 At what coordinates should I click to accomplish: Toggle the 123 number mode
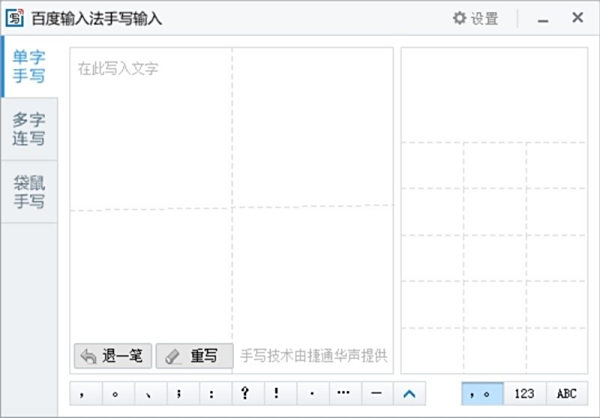(524, 393)
